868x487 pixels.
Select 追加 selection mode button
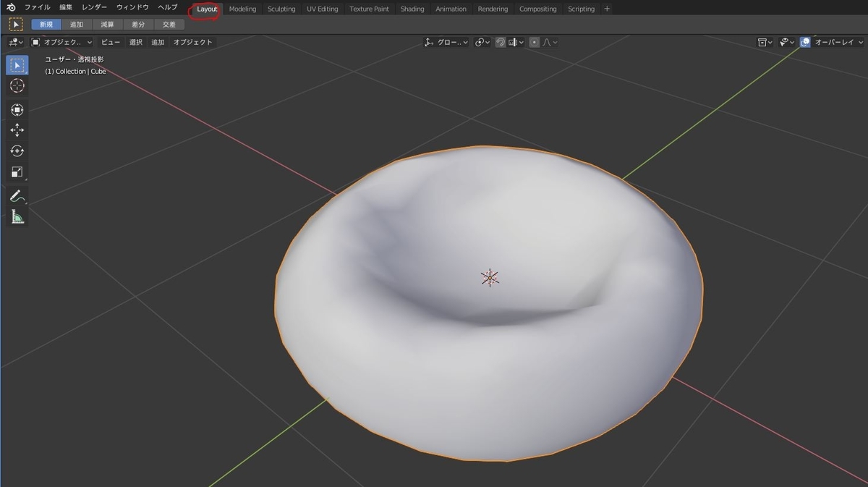tap(77, 25)
